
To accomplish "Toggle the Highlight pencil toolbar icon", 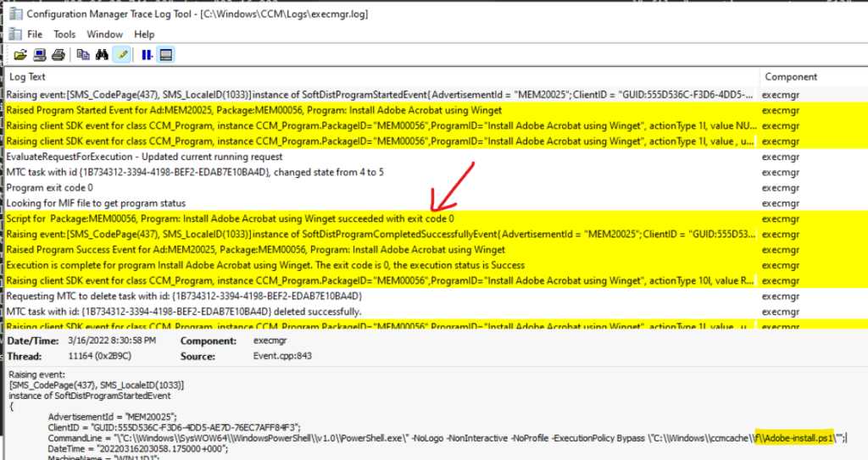I will coord(122,55).
